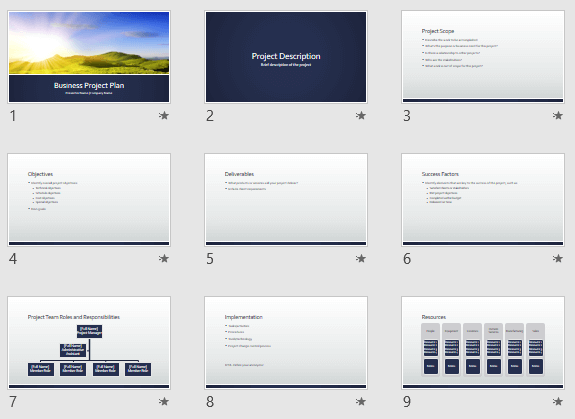575x419 pixels.
Task: Click slide number 3 label
Action: pos(407,116)
